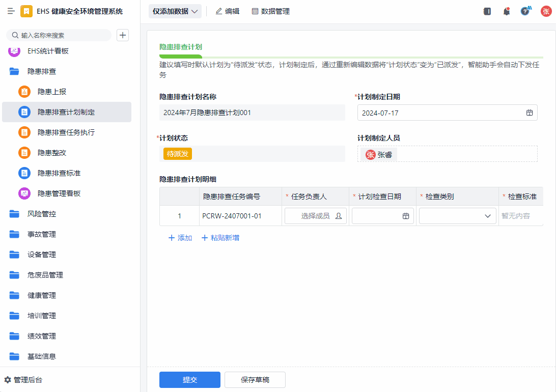Click the 设备管理 folder icon
The image size is (556, 392).
tap(14, 255)
